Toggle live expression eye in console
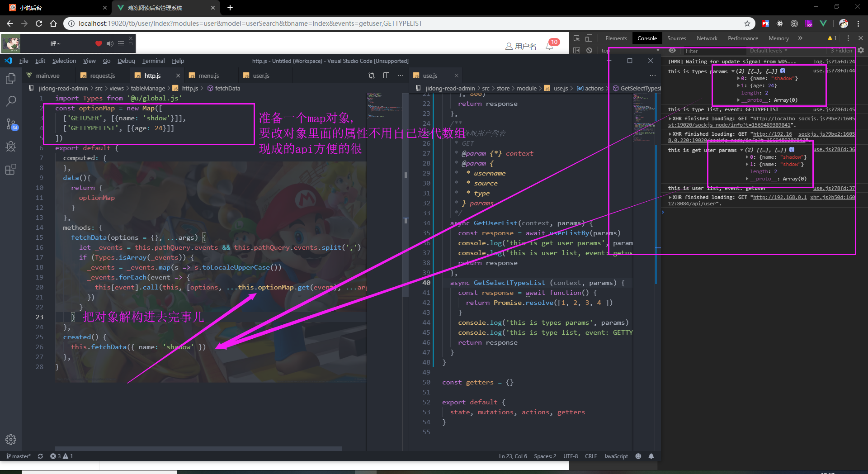 tap(672, 51)
